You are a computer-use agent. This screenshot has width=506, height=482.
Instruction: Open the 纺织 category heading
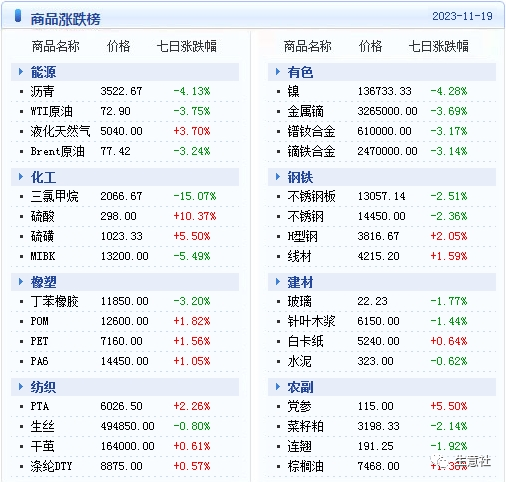point(43,387)
